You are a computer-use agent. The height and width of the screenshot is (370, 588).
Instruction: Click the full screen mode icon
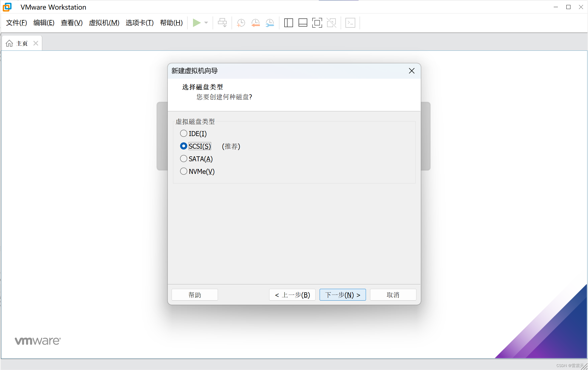point(317,23)
